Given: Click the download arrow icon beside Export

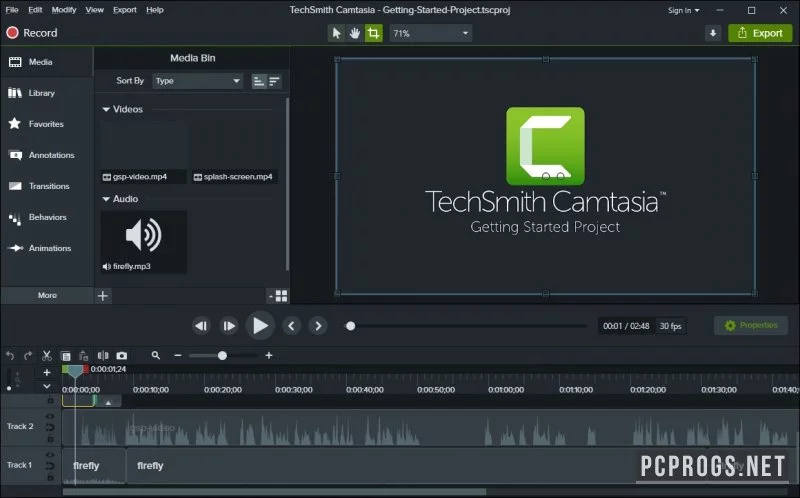Looking at the screenshot, I should tap(713, 33).
